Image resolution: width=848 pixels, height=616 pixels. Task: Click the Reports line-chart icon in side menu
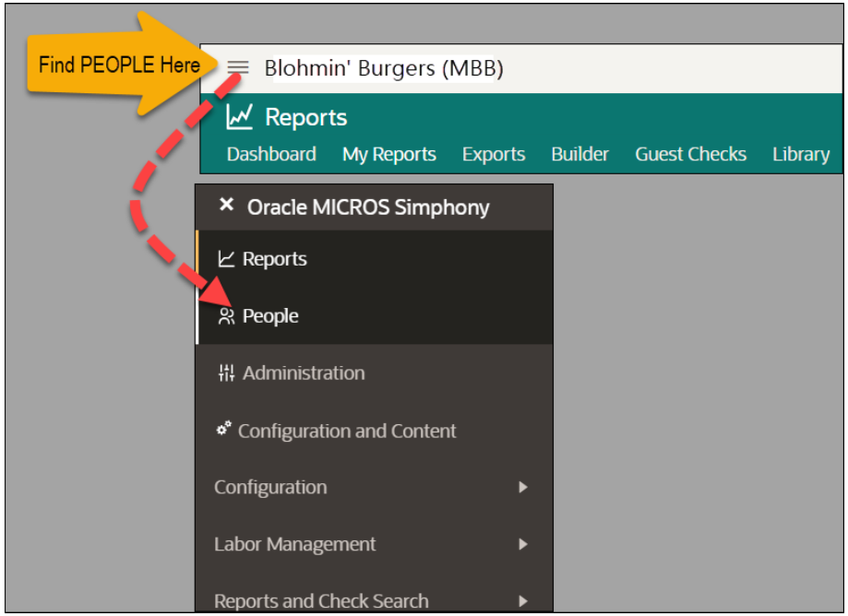(226, 259)
